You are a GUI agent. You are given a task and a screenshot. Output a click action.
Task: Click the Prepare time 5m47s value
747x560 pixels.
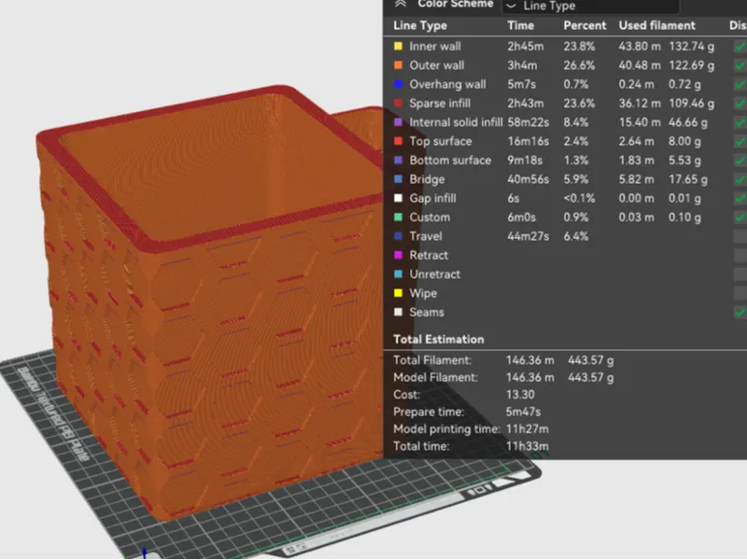[x=523, y=412]
